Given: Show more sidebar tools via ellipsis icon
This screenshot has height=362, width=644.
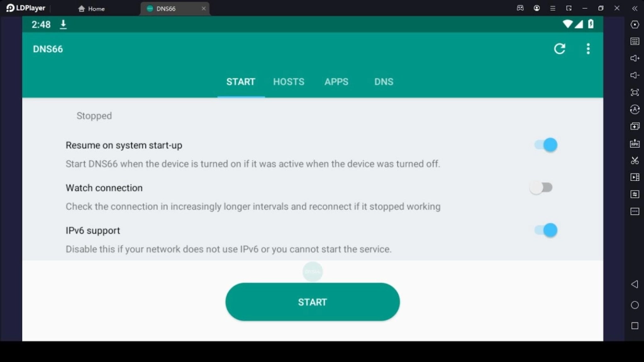Looking at the screenshot, I should pos(635,211).
